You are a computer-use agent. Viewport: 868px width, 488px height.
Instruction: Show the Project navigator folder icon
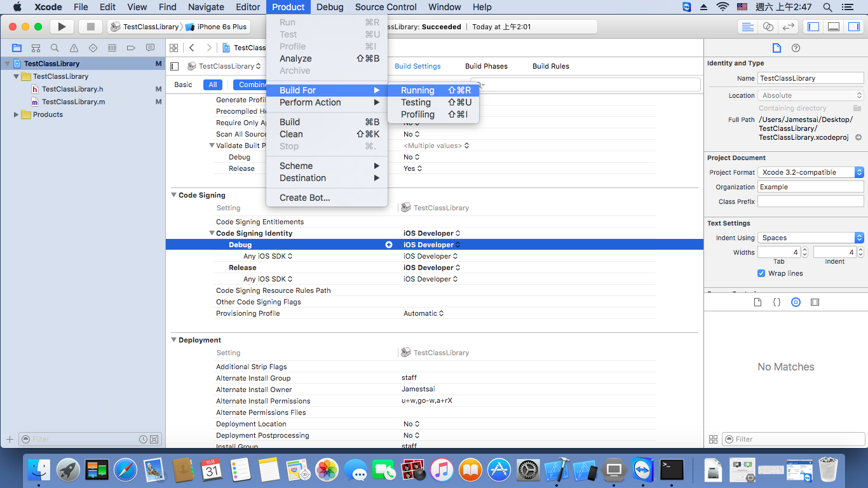(x=17, y=48)
